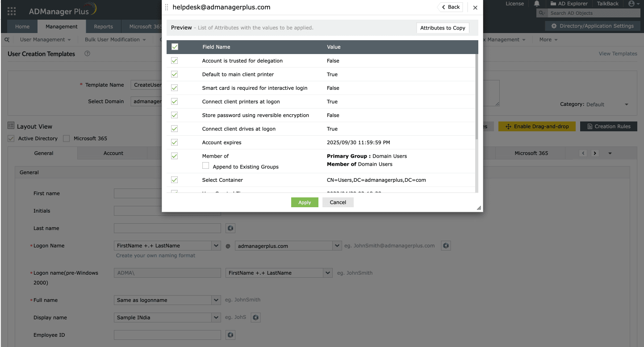
Task: Click the notification bell icon
Action: pyautogui.click(x=537, y=4)
